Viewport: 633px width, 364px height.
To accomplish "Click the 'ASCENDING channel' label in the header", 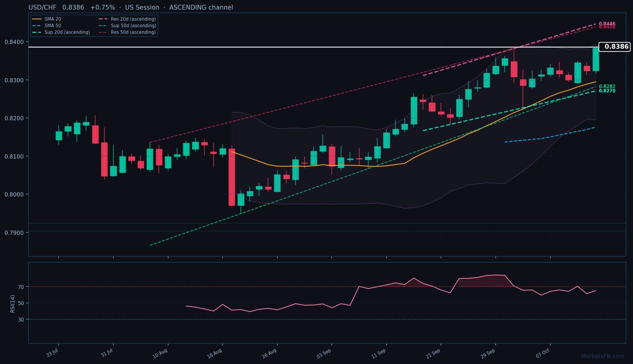I will pos(201,7).
